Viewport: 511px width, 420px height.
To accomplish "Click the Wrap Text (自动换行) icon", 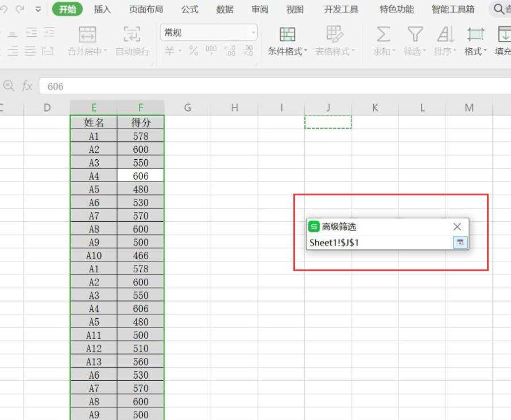I will click(x=132, y=34).
